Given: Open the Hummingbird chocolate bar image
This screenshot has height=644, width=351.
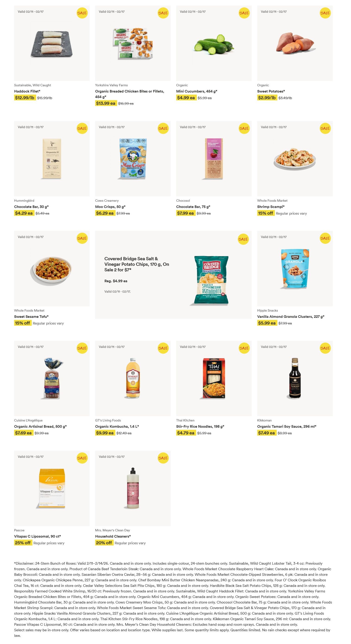Looking at the screenshot, I should pyautogui.click(x=52, y=158).
